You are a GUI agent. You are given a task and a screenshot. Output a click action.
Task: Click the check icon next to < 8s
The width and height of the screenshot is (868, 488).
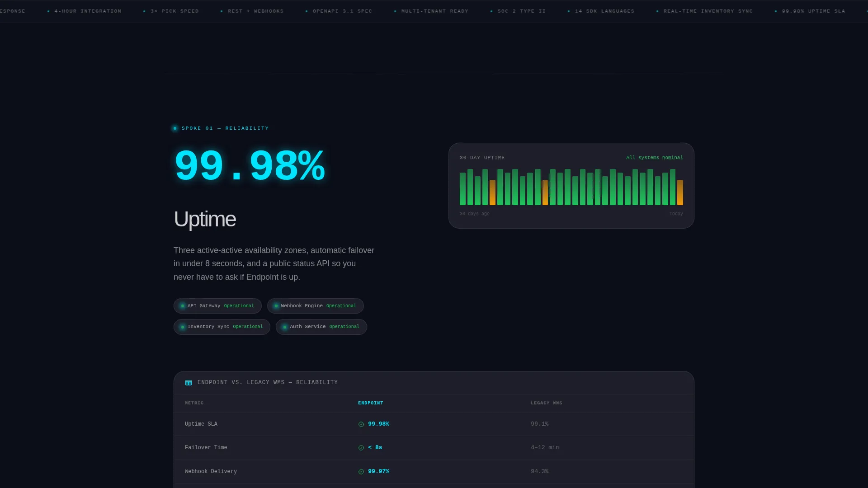point(361,448)
